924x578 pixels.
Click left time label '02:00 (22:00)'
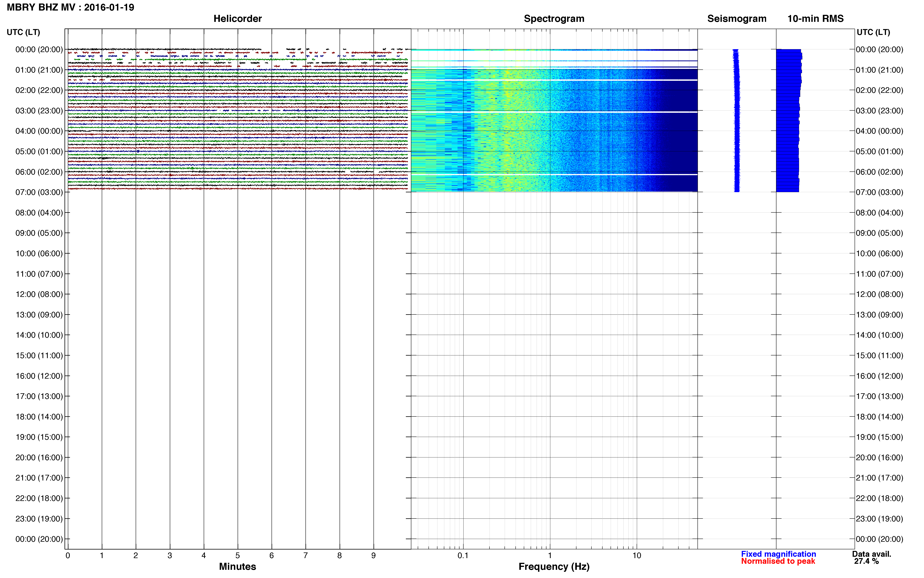click(x=39, y=90)
